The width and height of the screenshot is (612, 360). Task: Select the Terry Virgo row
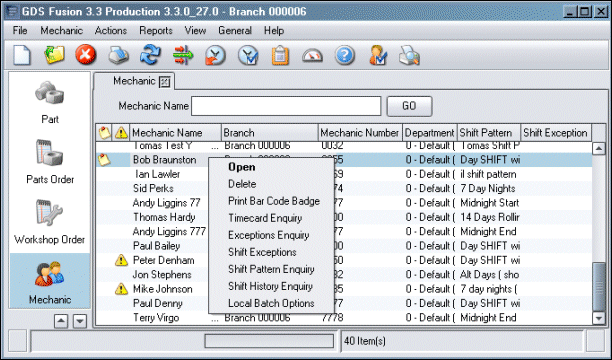coord(344,318)
